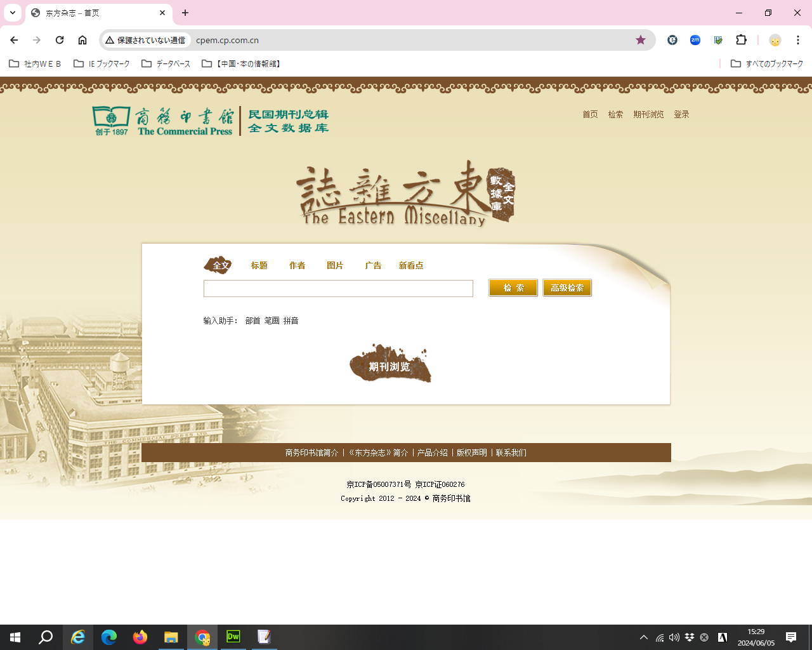This screenshot has height=650, width=812.
Task: Reload the page with the refresh icon
Action: [x=60, y=40]
